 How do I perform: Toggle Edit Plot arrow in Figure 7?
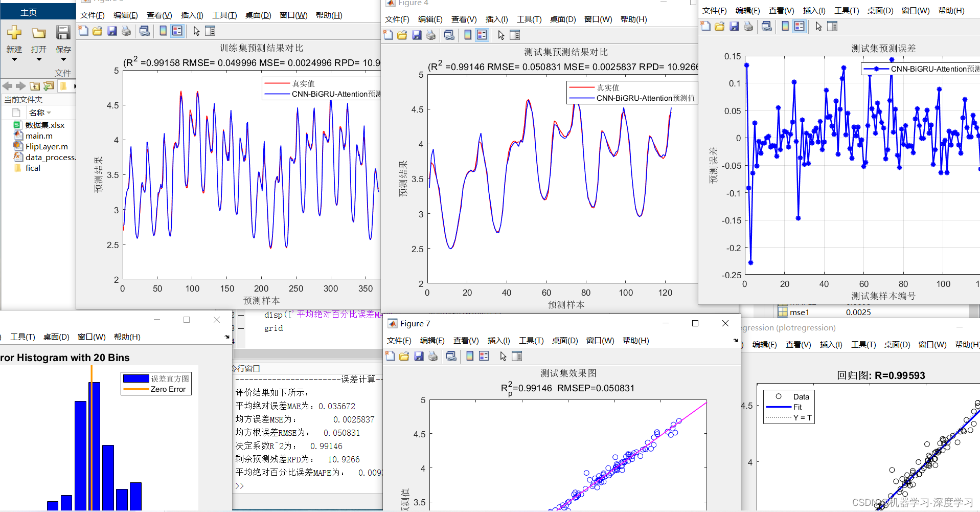[503, 356]
